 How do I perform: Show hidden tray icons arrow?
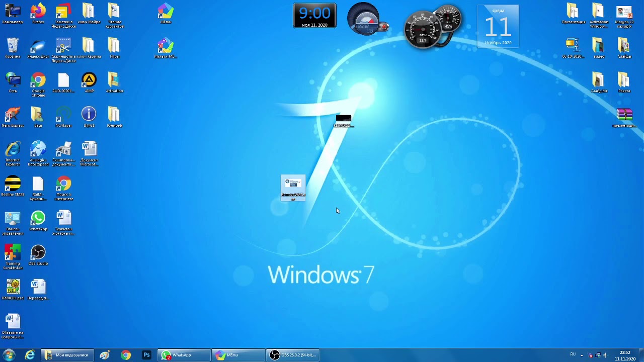[x=582, y=355]
